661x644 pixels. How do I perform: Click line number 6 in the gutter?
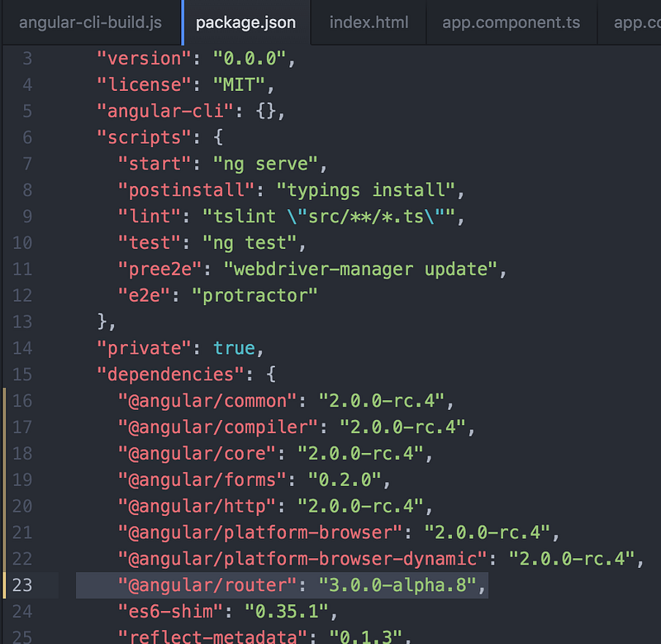(x=27, y=137)
